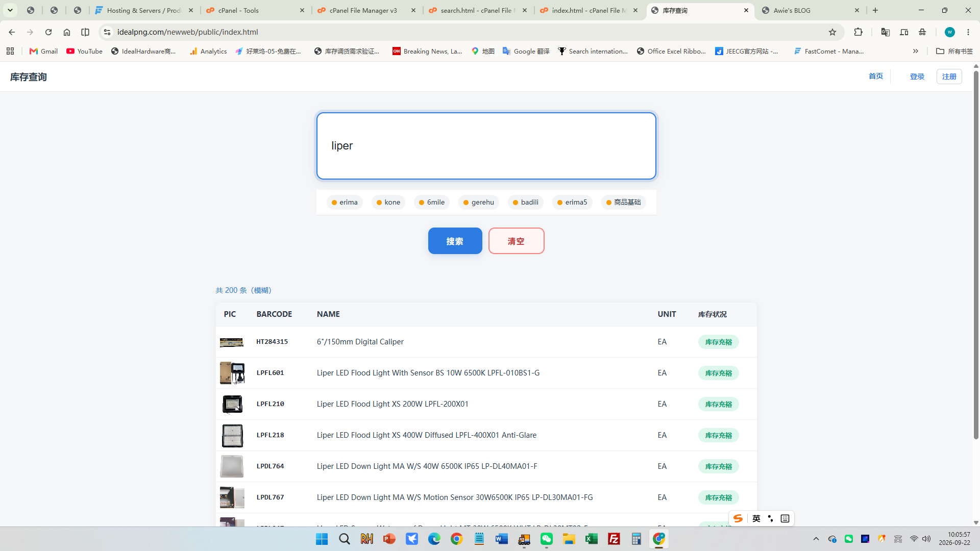980x551 pixels.
Task: Click the blue 搜索 search button
Action: coord(455,241)
